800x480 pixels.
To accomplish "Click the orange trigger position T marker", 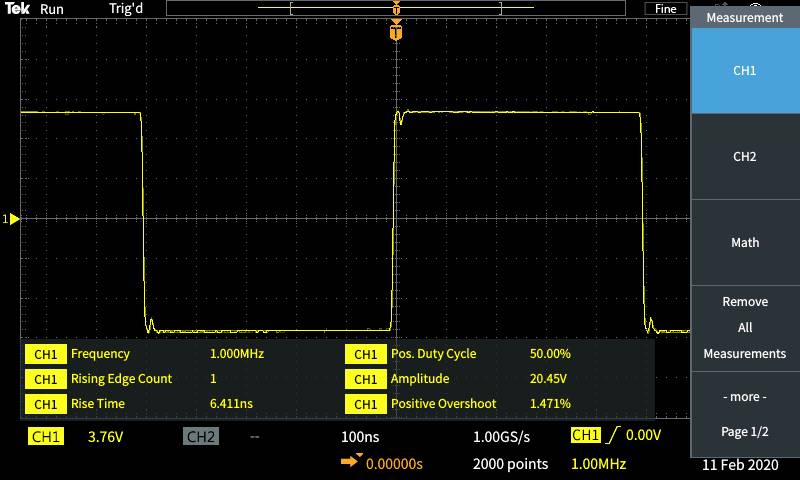I will click(x=397, y=33).
